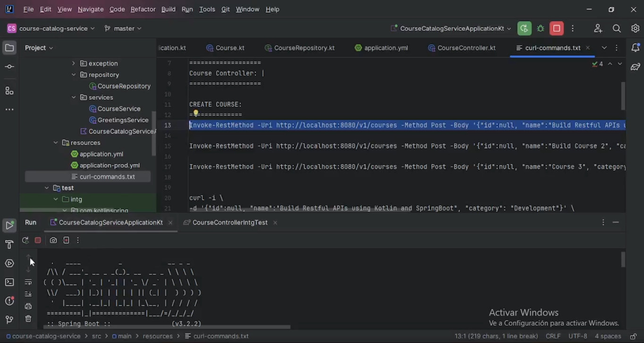The width and height of the screenshot is (644, 343).
Task: Collapse the test folder
Action: pyautogui.click(x=46, y=188)
